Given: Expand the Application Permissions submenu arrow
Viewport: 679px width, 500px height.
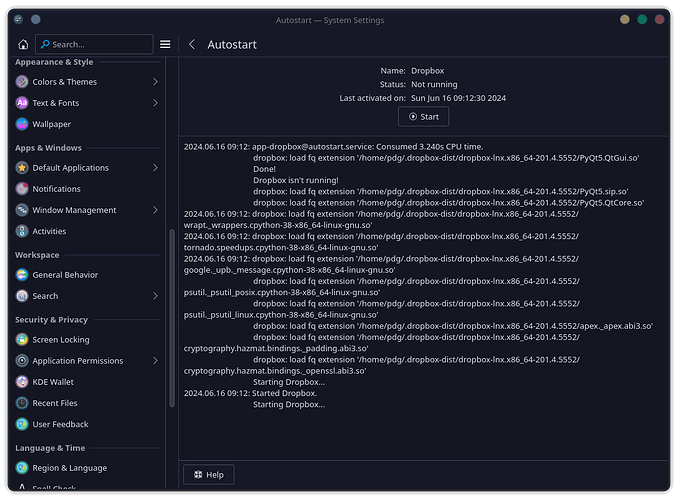Looking at the screenshot, I should (x=155, y=361).
